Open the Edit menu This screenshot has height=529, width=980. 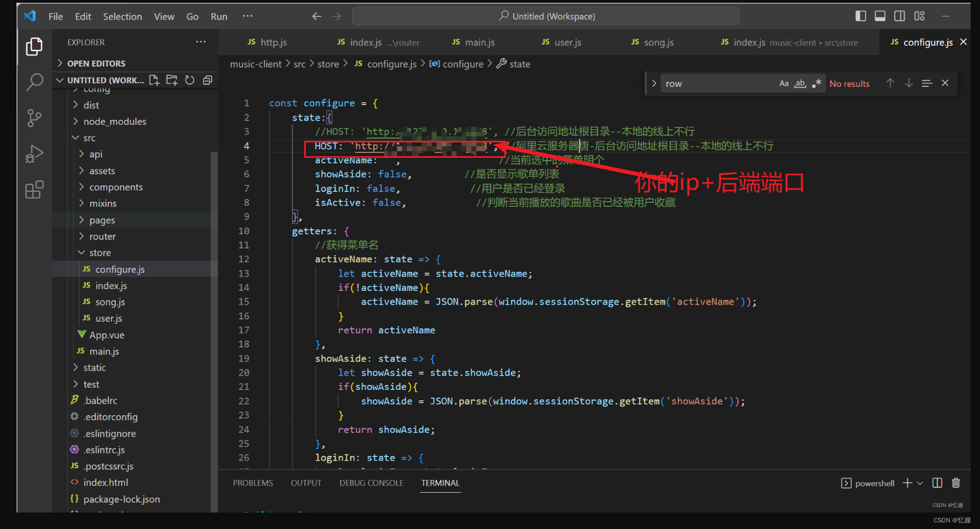point(83,16)
